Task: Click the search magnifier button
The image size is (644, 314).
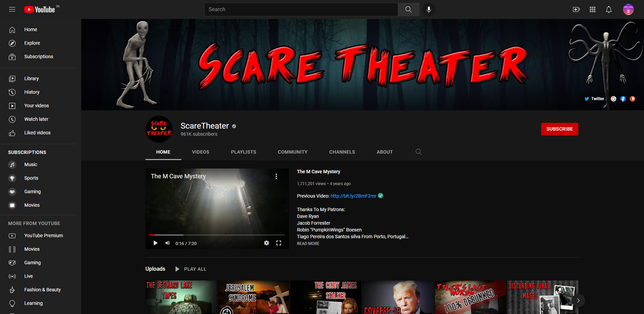Action: (x=409, y=9)
